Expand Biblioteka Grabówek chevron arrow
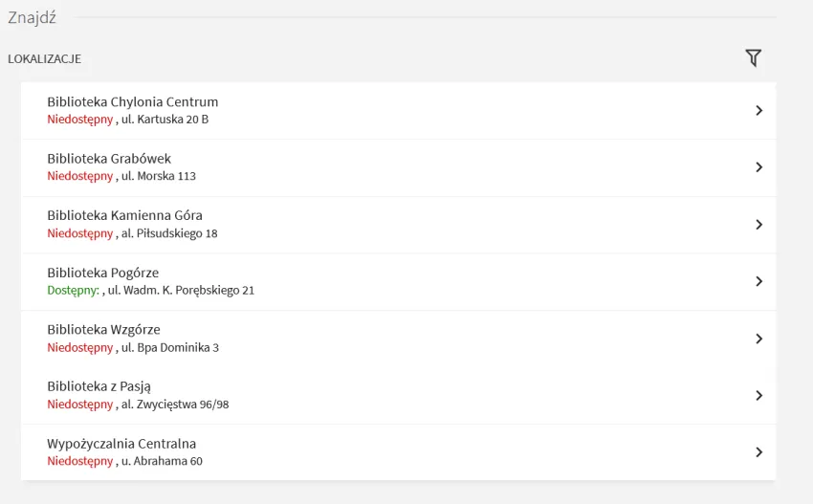The image size is (813, 504). [x=758, y=167]
